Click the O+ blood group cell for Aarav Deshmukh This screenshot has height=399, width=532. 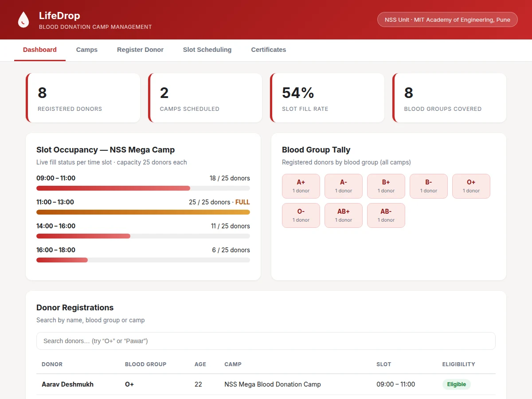129,384
